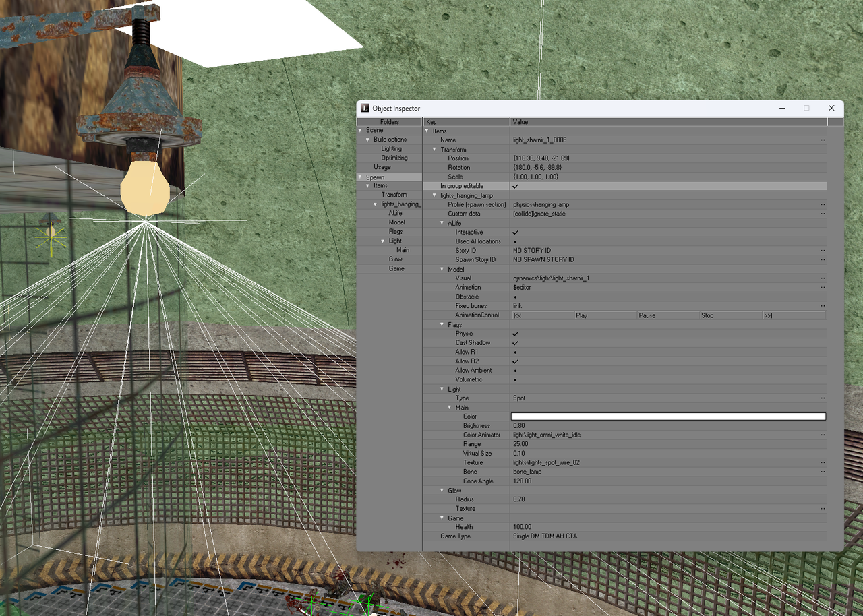Image resolution: width=863 pixels, height=616 pixels.
Task: Open ellipsis button on the Bone row
Action: pos(823,472)
